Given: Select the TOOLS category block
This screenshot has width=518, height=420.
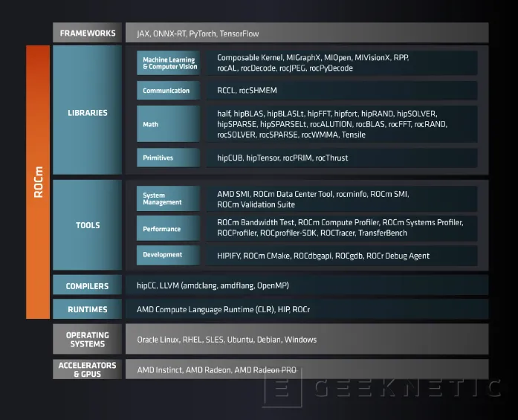Looking at the screenshot, I should pyautogui.click(x=87, y=224).
